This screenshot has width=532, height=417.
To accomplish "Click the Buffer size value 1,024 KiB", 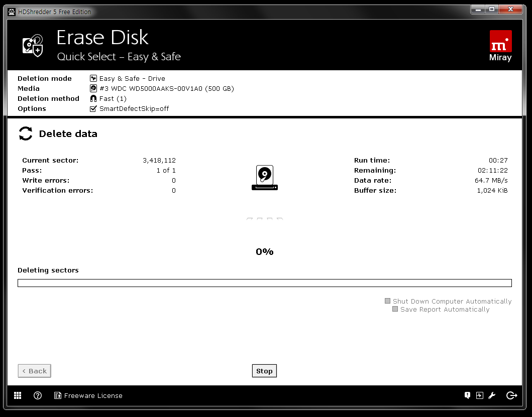I will (x=492, y=191).
